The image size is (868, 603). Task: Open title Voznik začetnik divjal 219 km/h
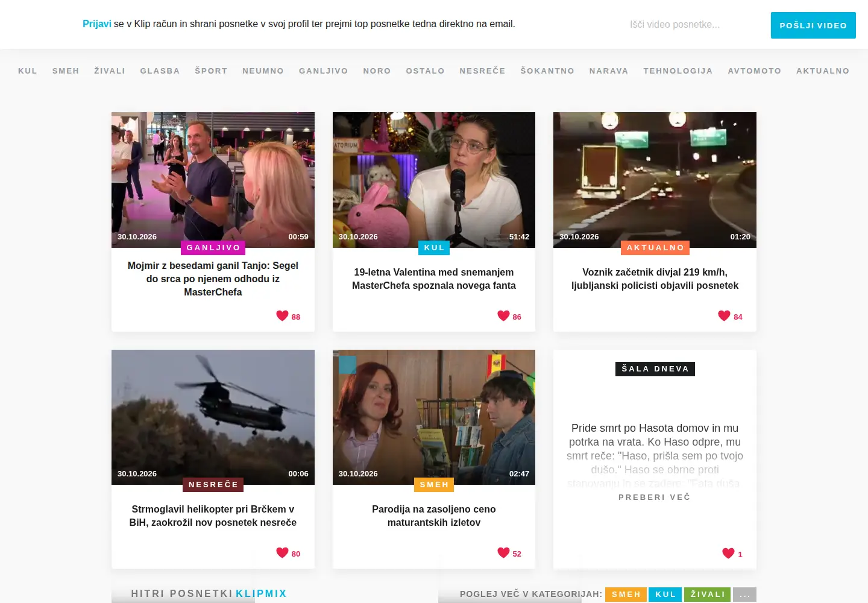(x=655, y=279)
